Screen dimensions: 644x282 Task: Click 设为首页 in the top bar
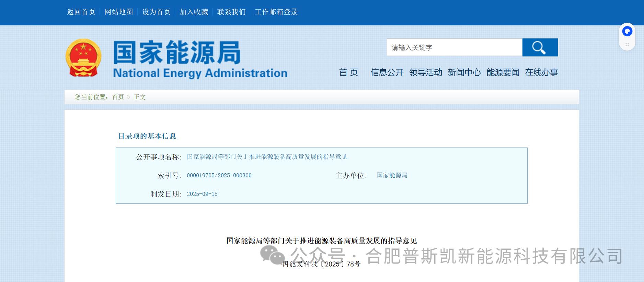coord(156,12)
